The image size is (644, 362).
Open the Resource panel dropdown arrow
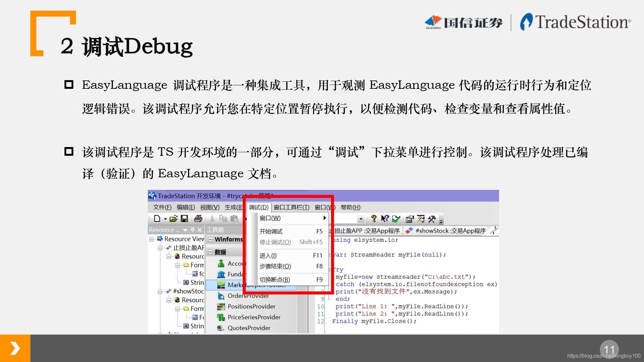pyautogui.click(x=185, y=230)
